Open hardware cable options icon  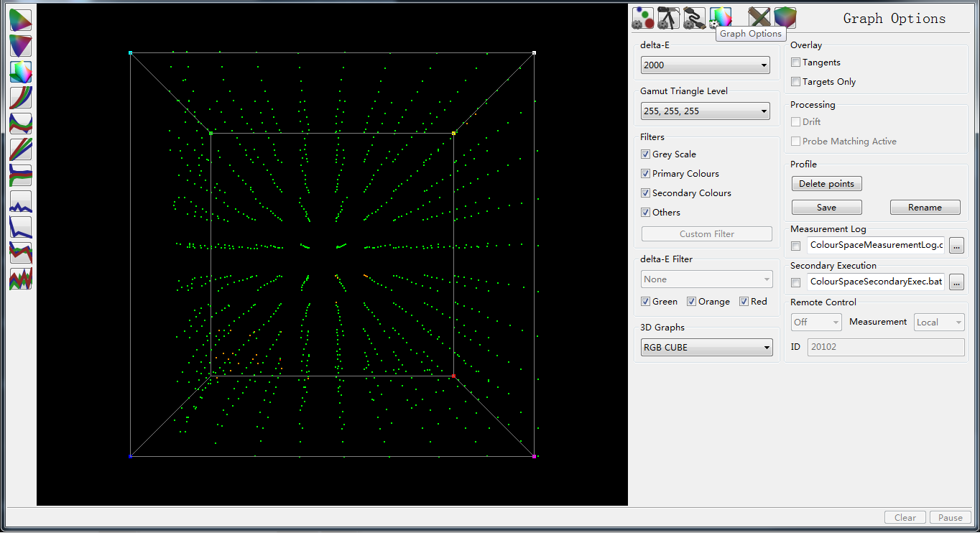click(694, 18)
